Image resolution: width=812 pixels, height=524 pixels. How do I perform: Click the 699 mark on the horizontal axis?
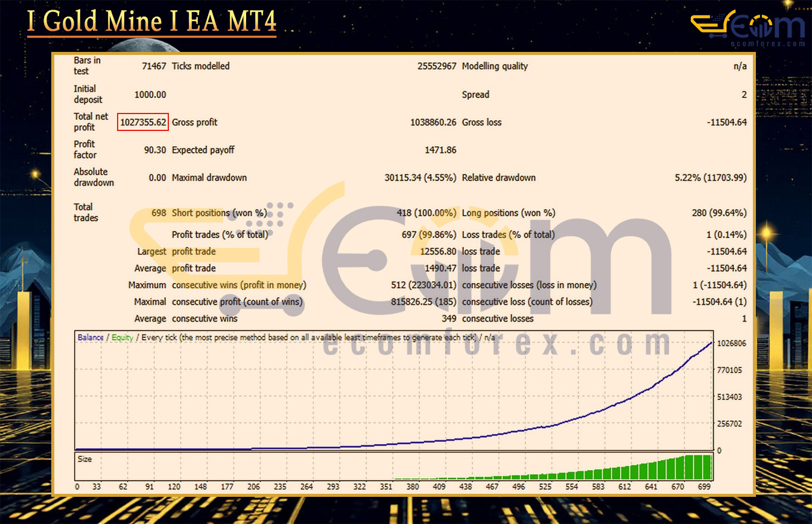(703, 487)
